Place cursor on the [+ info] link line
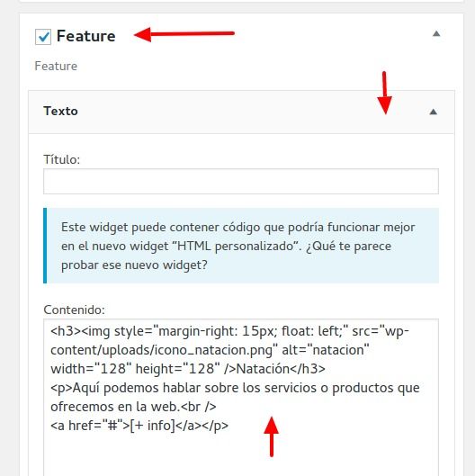 click(139, 426)
